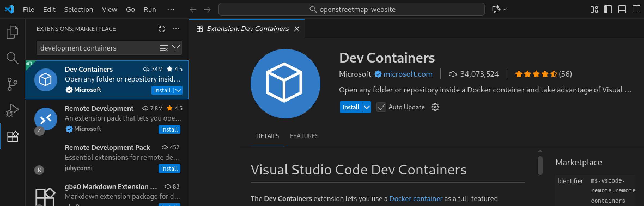Image resolution: width=644 pixels, height=206 pixels.
Task: Open the Copilot chat dropdown chevron
Action: 505,10
